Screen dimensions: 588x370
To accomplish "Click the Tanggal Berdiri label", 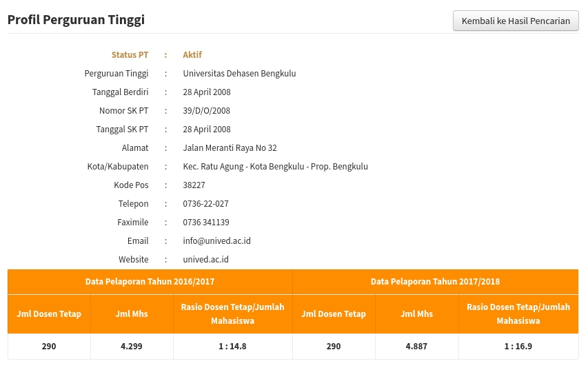I will pyautogui.click(x=121, y=92).
